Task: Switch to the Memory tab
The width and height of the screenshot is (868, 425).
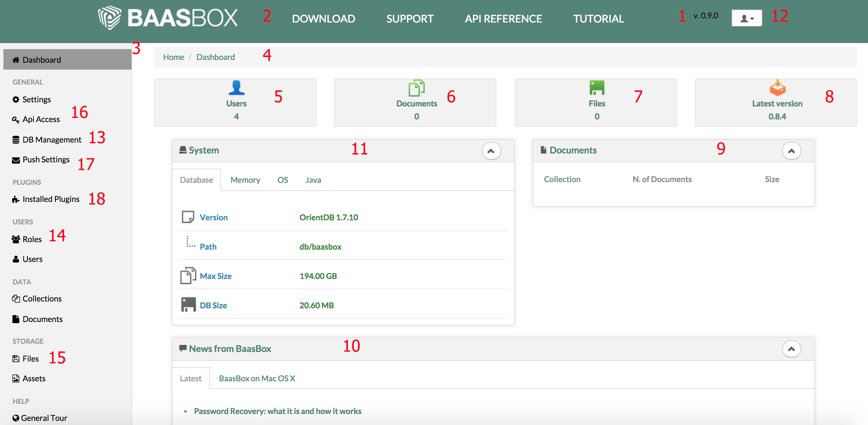Action: click(x=245, y=180)
